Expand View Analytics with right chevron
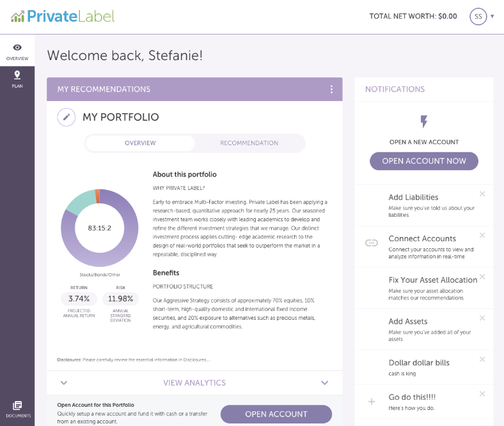The image size is (504, 426). 325,383
